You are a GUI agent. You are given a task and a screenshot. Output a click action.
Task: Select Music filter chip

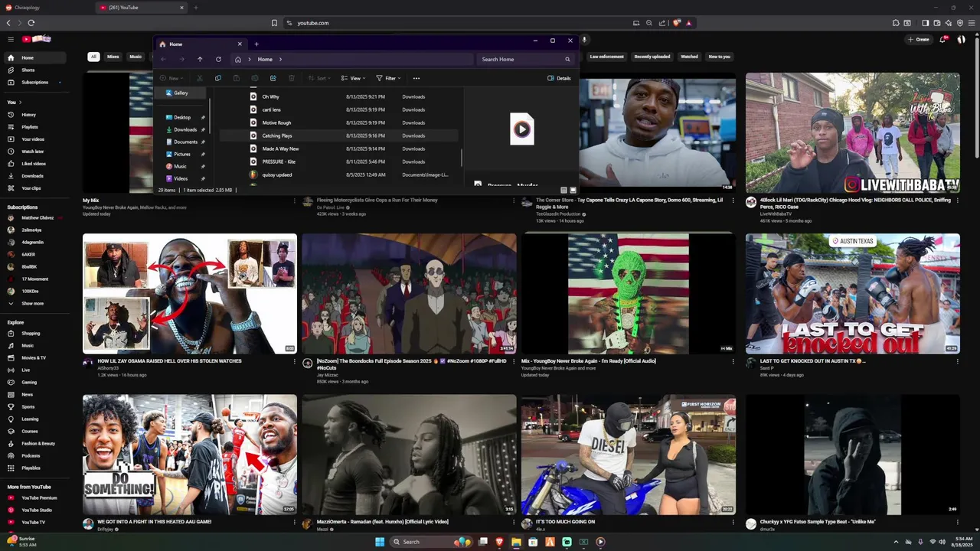[136, 57]
